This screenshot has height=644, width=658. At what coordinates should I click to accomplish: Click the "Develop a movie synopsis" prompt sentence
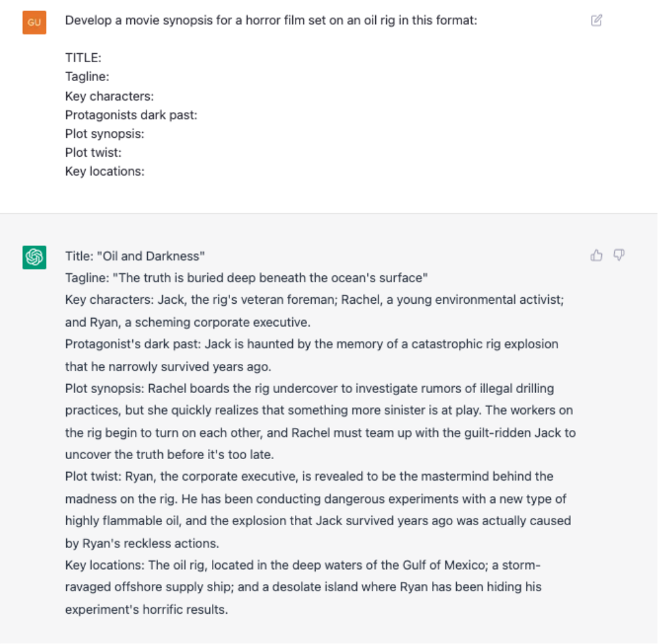point(271,20)
